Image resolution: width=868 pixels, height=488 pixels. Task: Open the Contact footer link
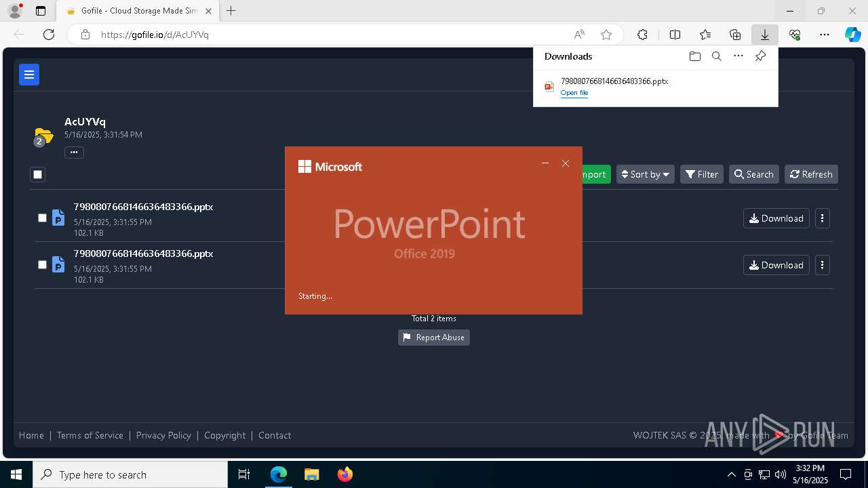[x=275, y=435]
